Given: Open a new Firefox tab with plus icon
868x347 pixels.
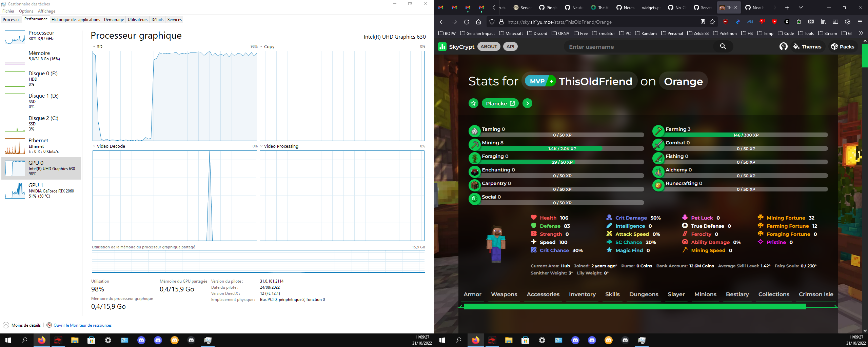Looking at the screenshot, I should pos(787,7).
